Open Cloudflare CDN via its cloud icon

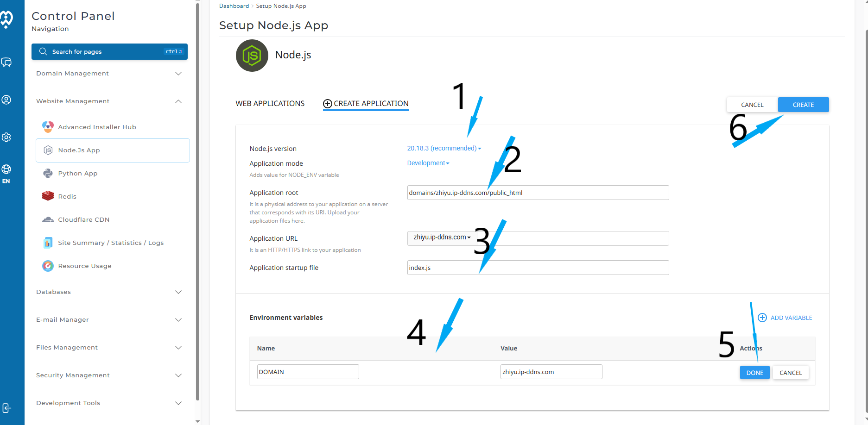[48, 219]
